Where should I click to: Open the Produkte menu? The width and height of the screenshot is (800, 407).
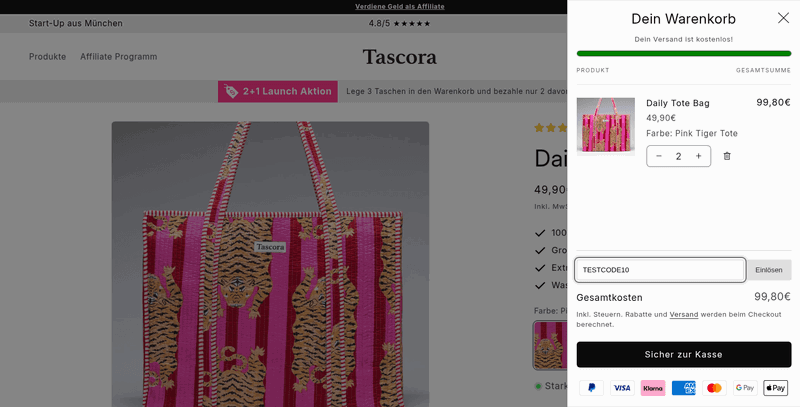click(x=47, y=57)
